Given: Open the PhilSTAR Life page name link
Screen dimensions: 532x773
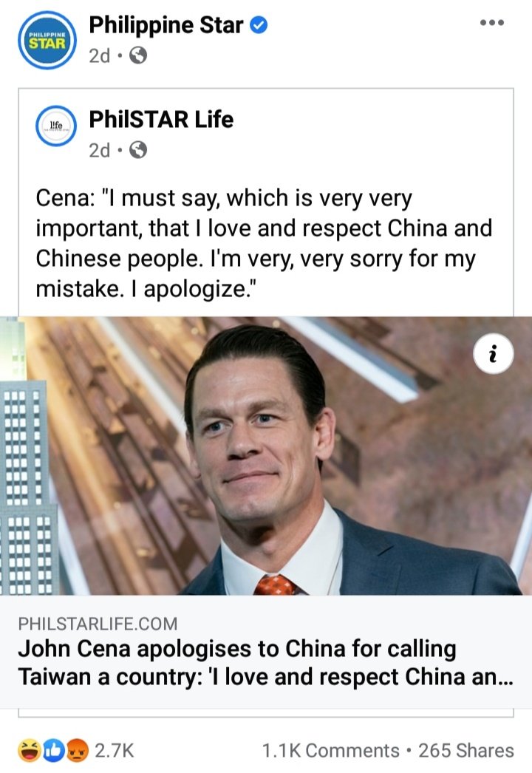Looking at the screenshot, I should [161, 119].
